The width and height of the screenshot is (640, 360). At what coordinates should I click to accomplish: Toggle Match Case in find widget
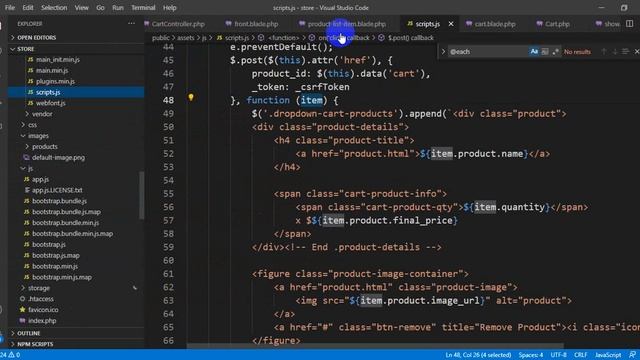click(534, 52)
